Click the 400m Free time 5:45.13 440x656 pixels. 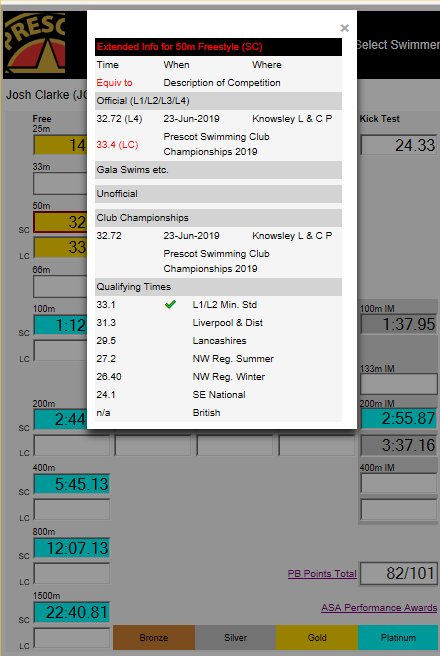tap(72, 484)
